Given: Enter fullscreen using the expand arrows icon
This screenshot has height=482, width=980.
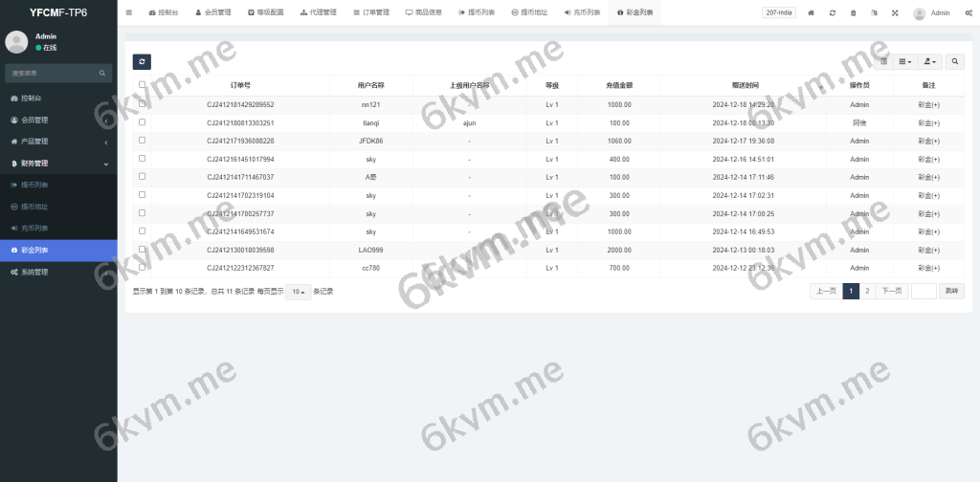Looking at the screenshot, I should [x=895, y=13].
